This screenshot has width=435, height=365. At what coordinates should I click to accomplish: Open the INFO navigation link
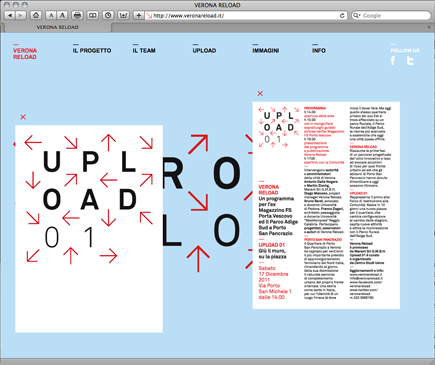tap(319, 51)
